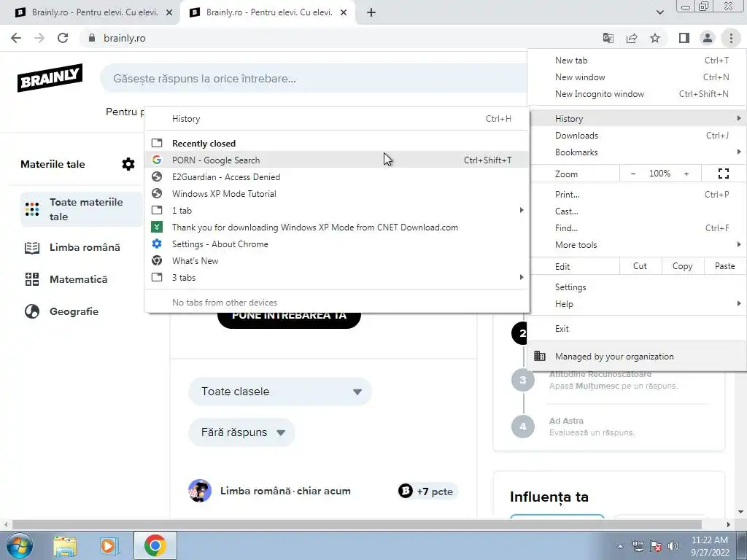Bookmark this page with the star icon
747x560 pixels.
click(x=655, y=38)
